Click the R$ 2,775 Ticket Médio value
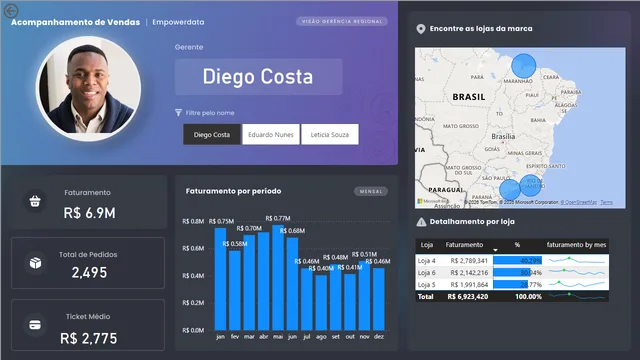This screenshot has width=640, height=360. pos(89,338)
